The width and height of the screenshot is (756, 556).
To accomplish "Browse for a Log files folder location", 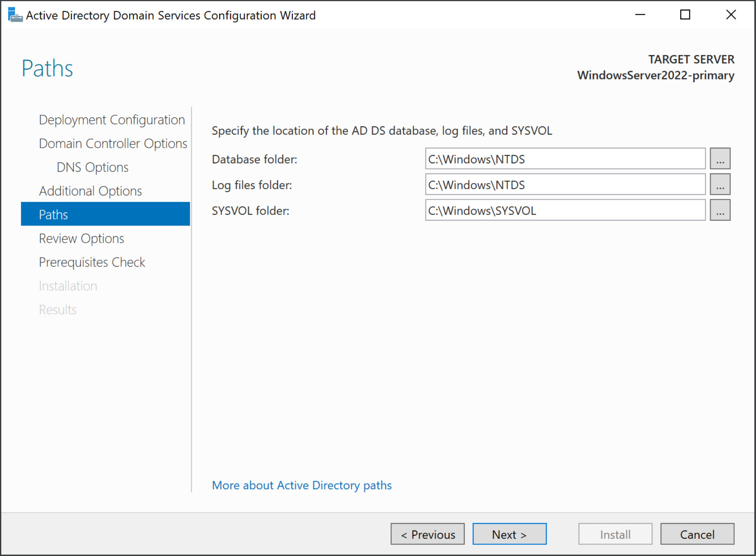I will [720, 185].
